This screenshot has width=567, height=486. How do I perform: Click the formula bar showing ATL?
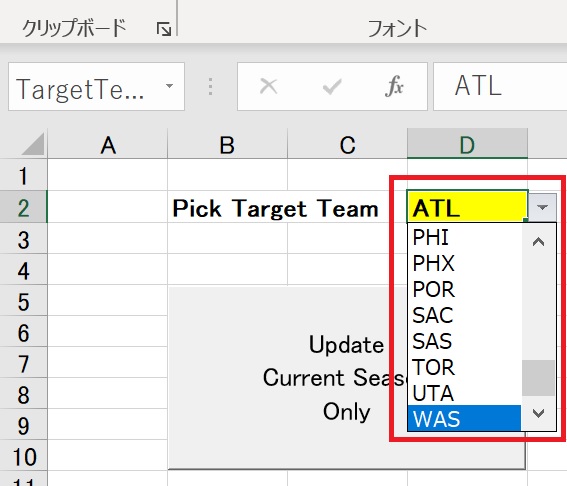click(500, 86)
